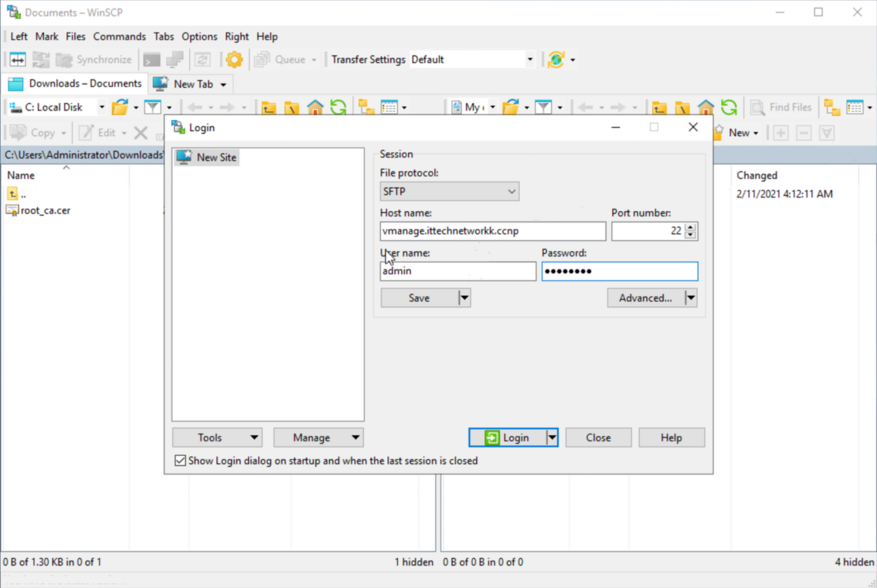This screenshot has height=588, width=877.
Task: Click the Synchronize toolbar button
Action: point(94,59)
